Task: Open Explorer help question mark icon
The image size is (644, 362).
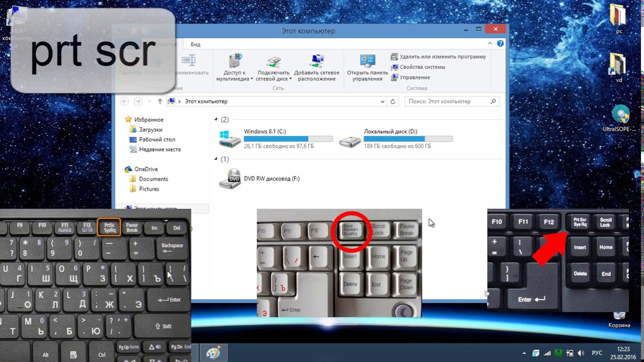Action: [x=500, y=44]
